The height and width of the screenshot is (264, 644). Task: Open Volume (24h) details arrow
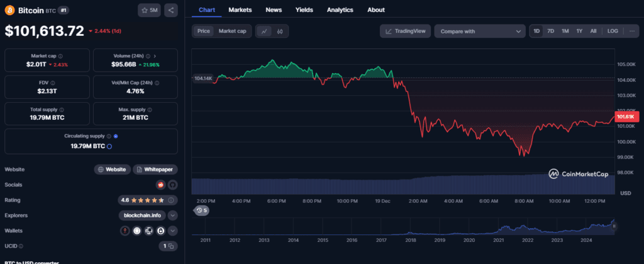(x=155, y=56)
